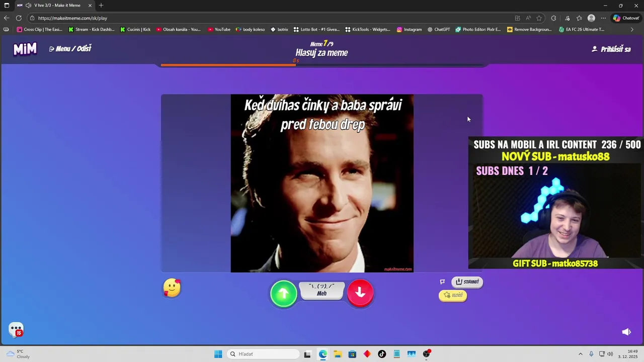The height and width of the screenshot is (362, 644).
Task: Add page to favorites star
Action: (x=539, y=18)
